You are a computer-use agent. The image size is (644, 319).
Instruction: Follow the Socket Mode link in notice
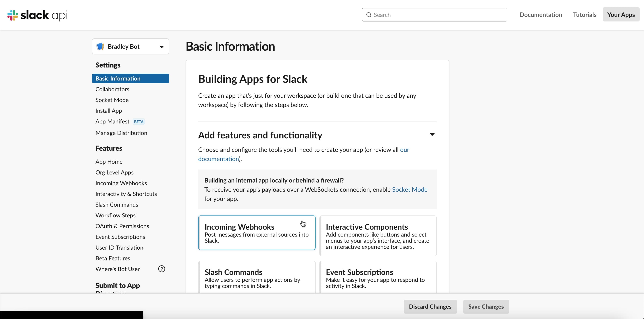410,189
